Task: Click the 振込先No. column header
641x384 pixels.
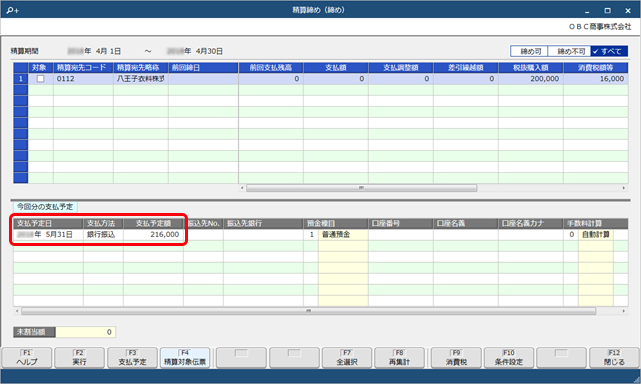Action: point(204,224)
